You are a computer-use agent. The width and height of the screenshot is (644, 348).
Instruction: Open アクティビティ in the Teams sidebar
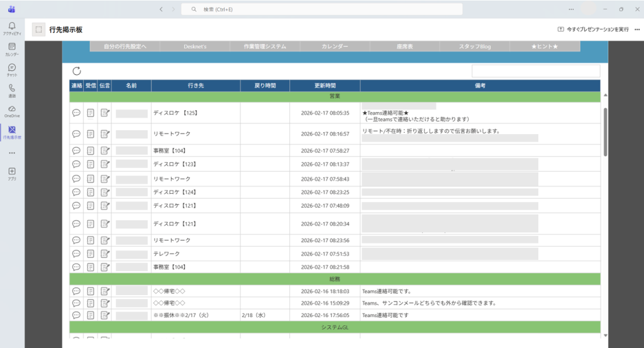click(12, 28)
